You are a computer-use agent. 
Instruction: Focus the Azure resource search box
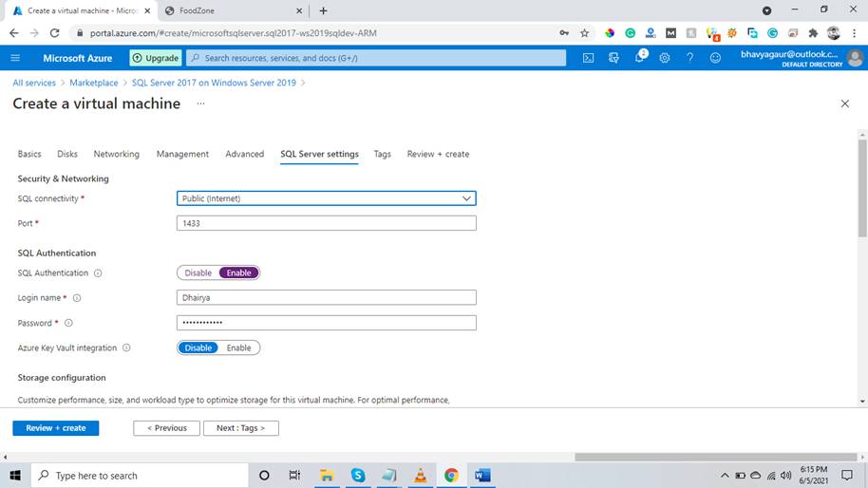(376, 58)
